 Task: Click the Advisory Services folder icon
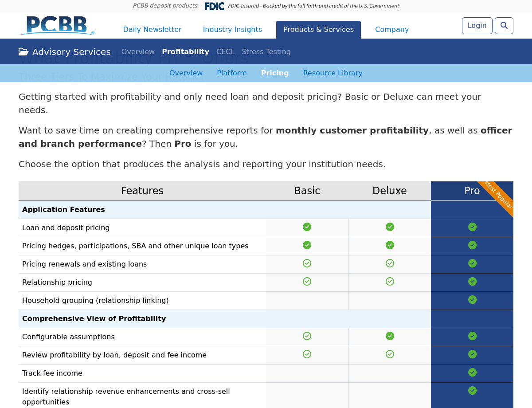23,52
